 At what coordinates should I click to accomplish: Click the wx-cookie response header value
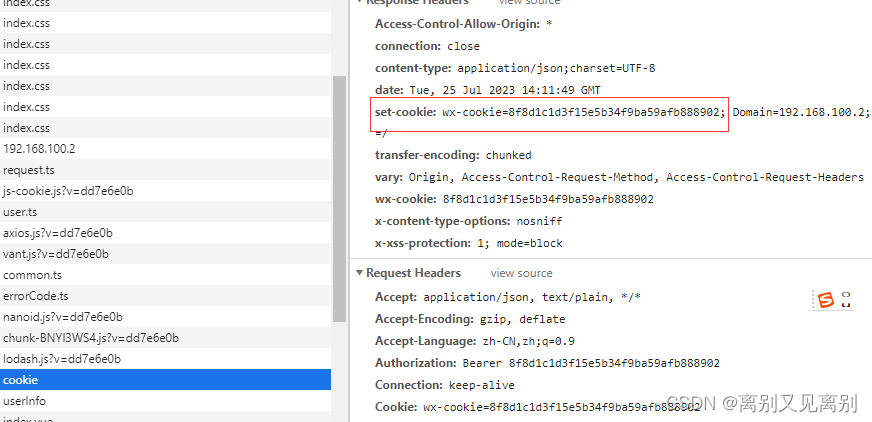pyautogui.click(x=548, y=199)
